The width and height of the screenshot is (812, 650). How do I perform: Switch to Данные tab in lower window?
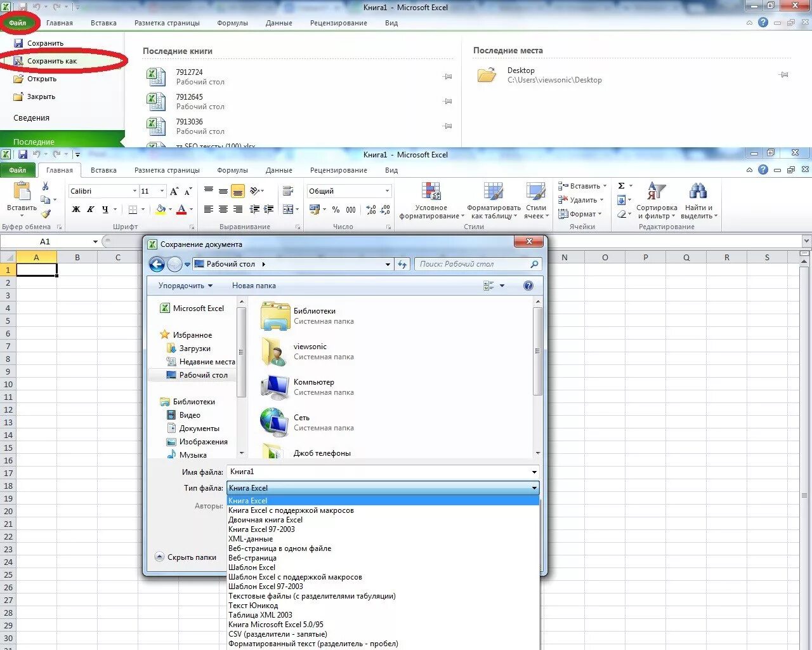(x=279, y=170)
